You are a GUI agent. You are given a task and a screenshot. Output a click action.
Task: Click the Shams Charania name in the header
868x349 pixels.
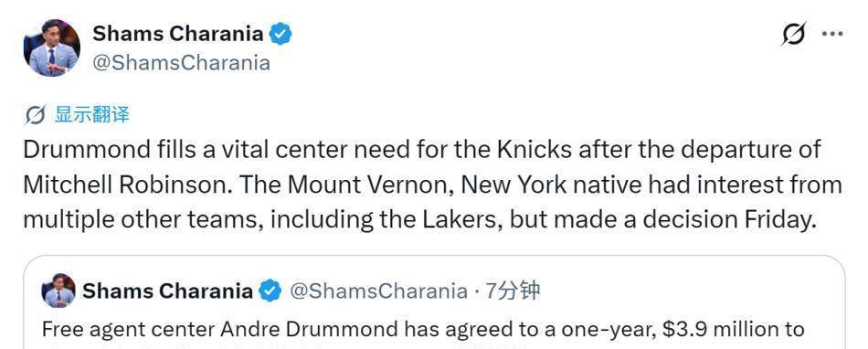(177, 34)
